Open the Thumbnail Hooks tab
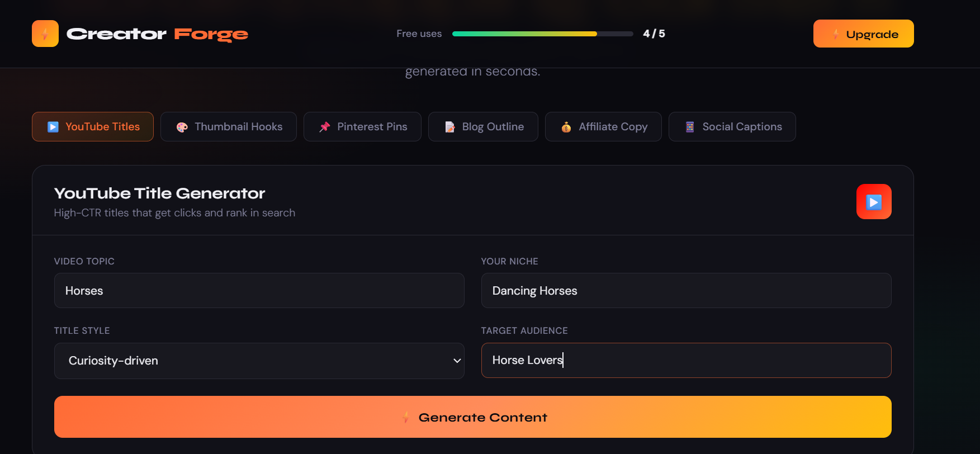Viewport: 980px width, 454px height. click(x=229, y=127)
